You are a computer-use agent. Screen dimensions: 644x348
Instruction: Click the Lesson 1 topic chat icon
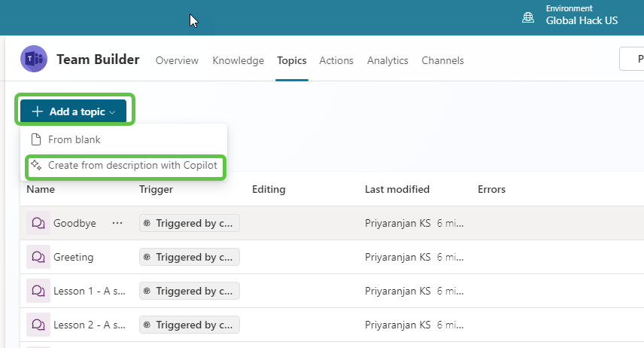38,291
